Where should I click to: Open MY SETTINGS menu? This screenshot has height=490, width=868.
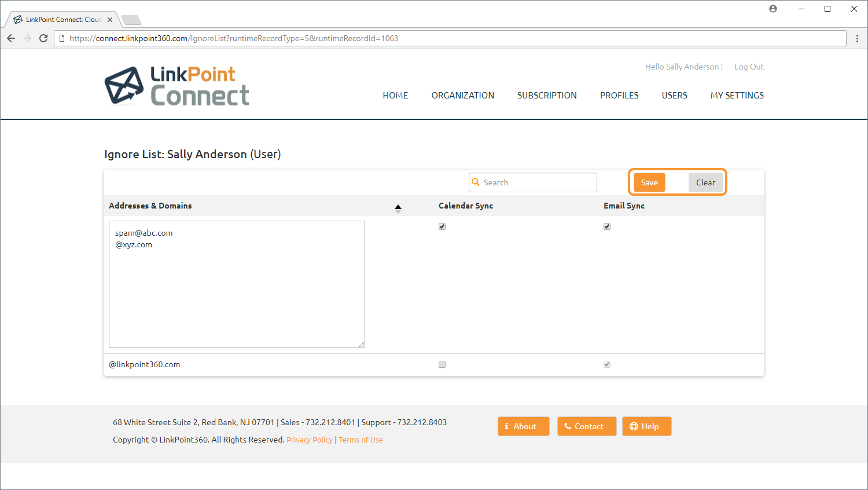[737, 96]
